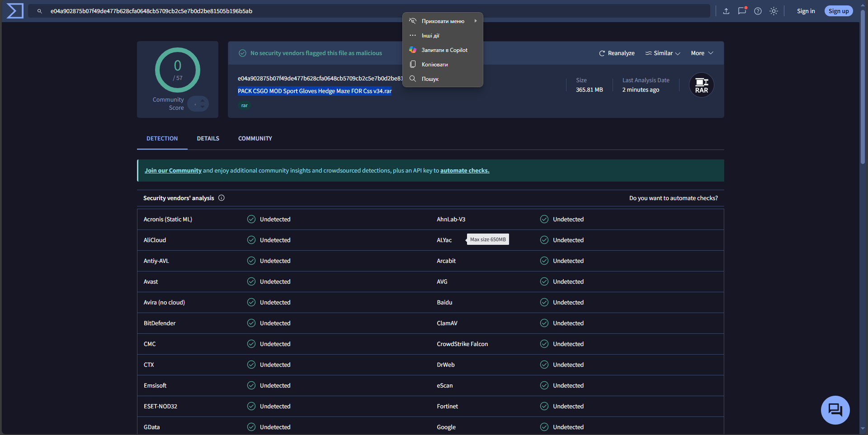Image resolution: width=868 pixels, height=435 pixels.
Task: Click the copy icon in the context menu
Action: pyautogui.click(x=413, y=64)
